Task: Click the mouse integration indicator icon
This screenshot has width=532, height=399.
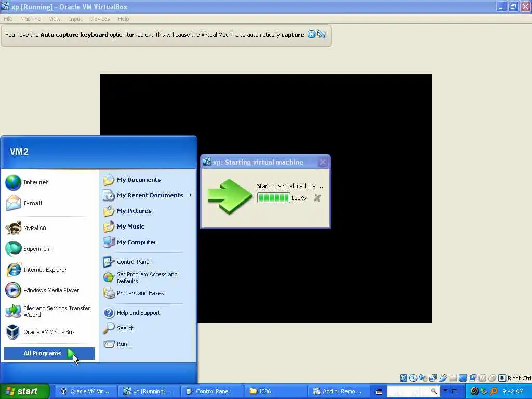Action: point(492,378)
